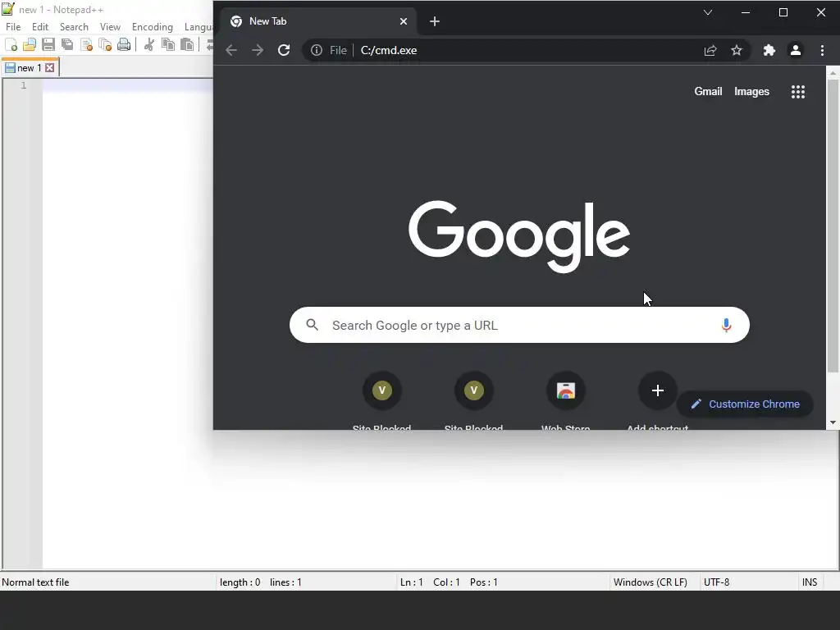Toggle INS mode in Notepad++ status bar
The height and width of the screenshot is (630, 840).
810,582
